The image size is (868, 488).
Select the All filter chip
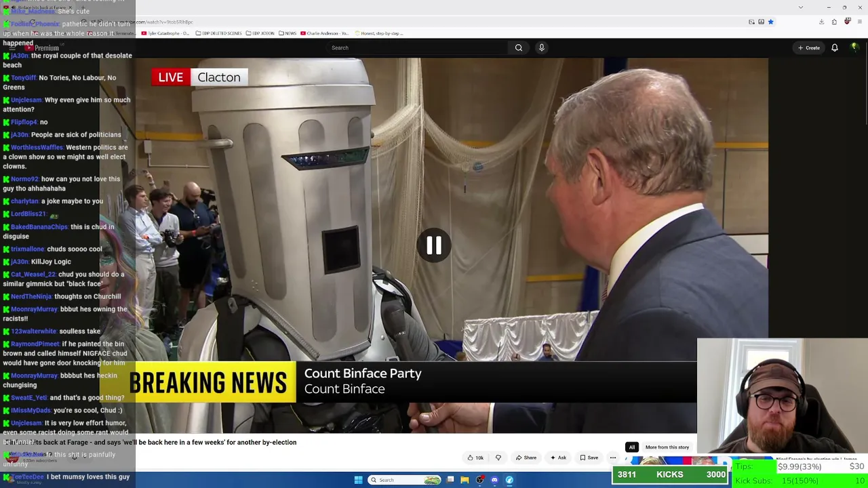tap(631, 447)
